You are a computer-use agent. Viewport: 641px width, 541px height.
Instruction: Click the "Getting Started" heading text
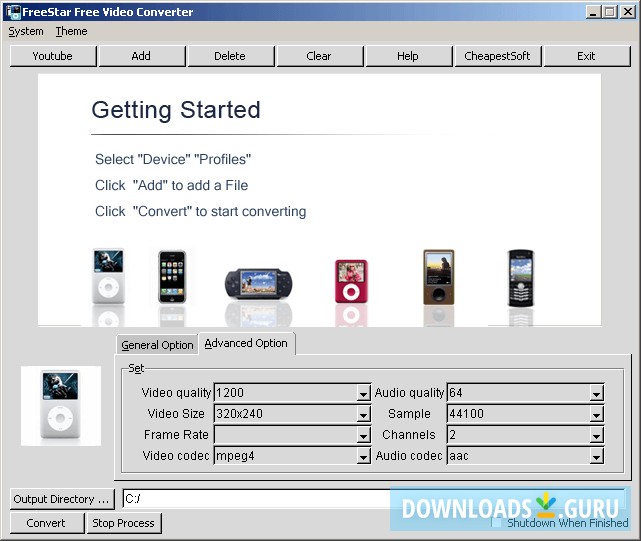176,110
